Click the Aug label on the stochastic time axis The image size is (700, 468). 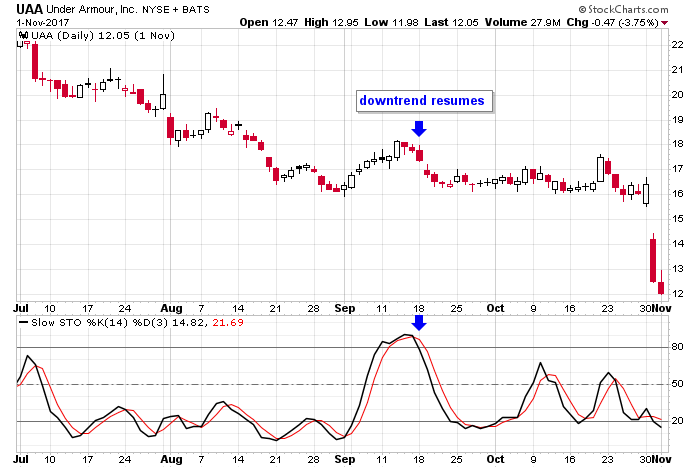click(171, 459)
